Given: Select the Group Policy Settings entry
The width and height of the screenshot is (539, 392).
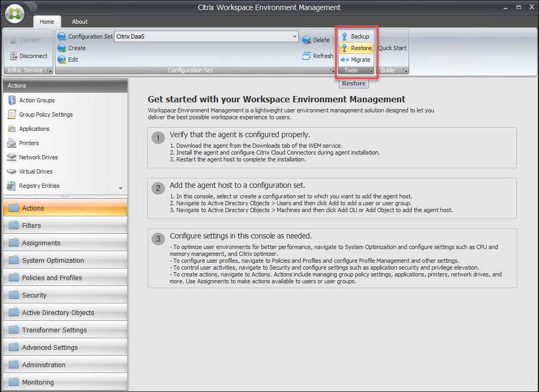Looking at the screenshot, I should [46, 114].
